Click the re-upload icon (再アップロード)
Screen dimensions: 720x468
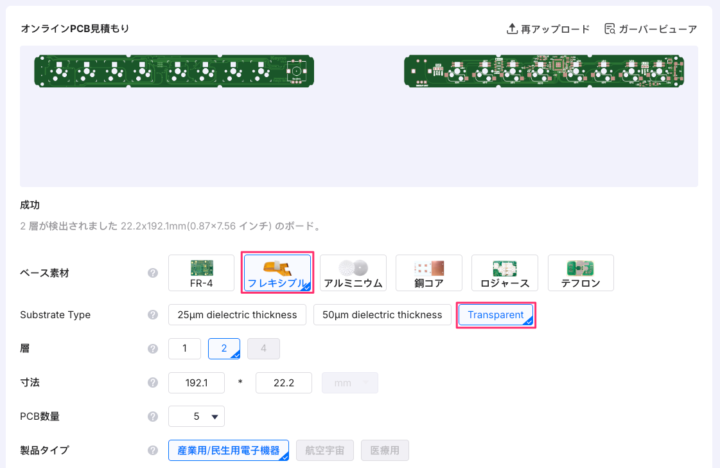pos(513,29)
